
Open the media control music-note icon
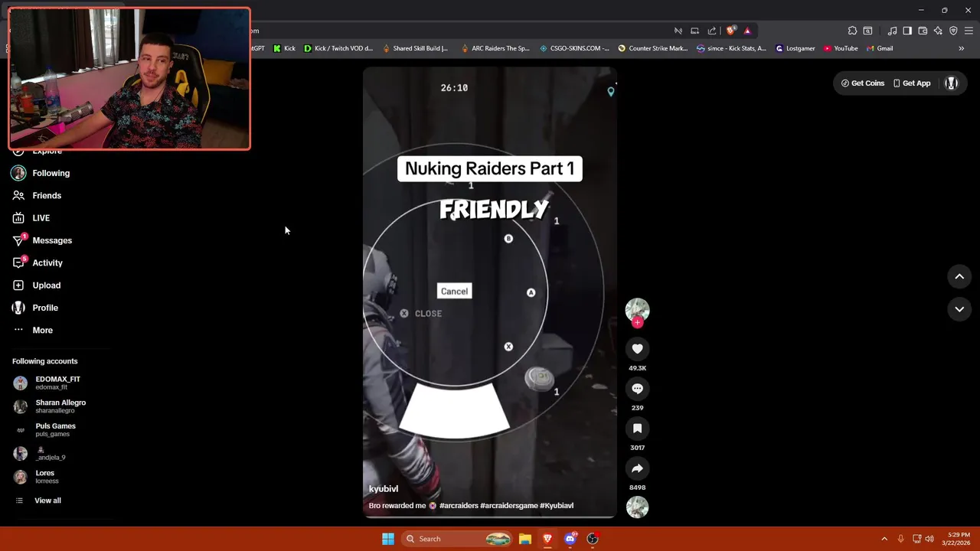tap(892, 31)
